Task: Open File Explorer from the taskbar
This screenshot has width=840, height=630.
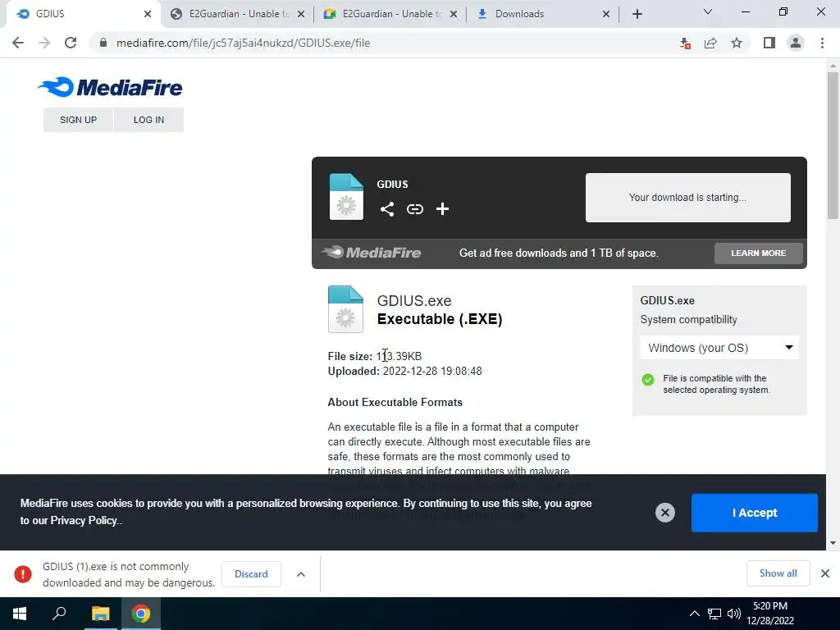Action: point(100,614)
